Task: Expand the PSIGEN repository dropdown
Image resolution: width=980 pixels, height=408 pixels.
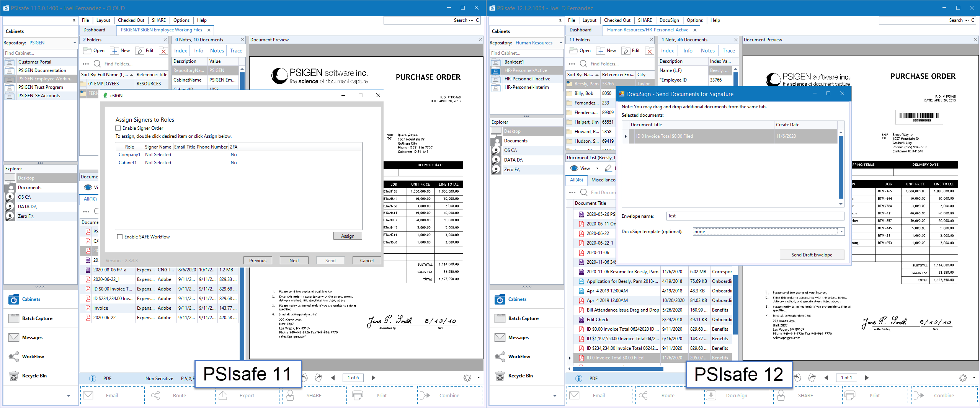Action: pyautogui.click(x=75, y=43)
